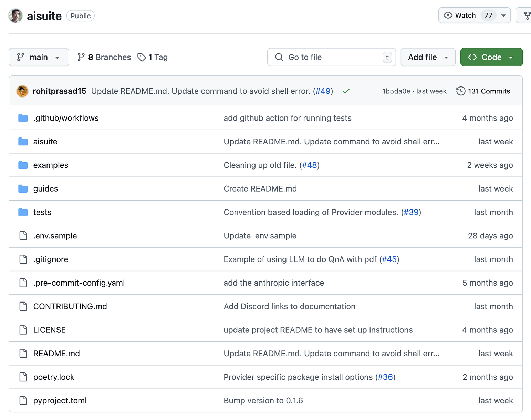View the 131 Commits history
Viewport: 531px width, 420px height.
(x=489, y=91)
